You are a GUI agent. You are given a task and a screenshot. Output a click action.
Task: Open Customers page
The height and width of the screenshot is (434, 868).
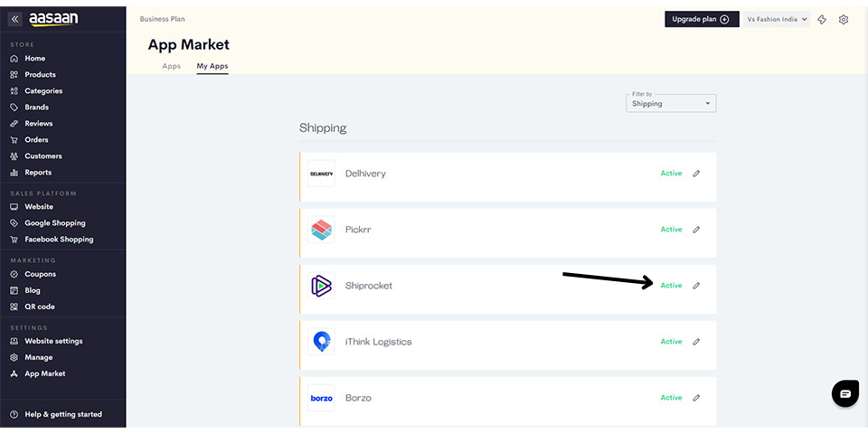[43, 156]
